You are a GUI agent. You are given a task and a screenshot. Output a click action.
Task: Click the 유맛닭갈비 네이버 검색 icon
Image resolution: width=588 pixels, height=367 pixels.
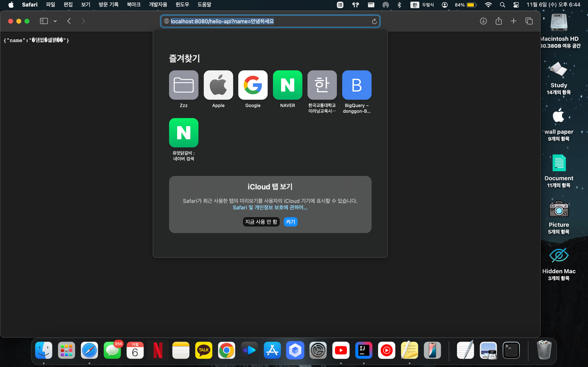pyautogui.click(x=183, y=133)
